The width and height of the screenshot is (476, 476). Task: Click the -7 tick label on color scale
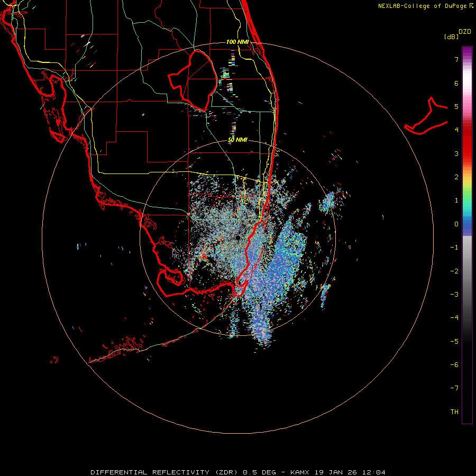pos(454,388)
